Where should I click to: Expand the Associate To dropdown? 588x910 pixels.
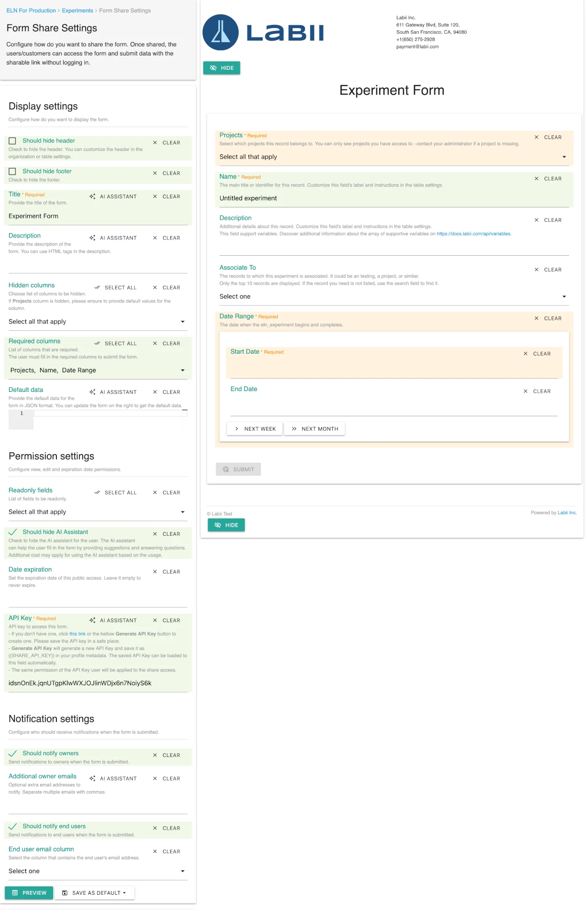(x=394, y=297)
